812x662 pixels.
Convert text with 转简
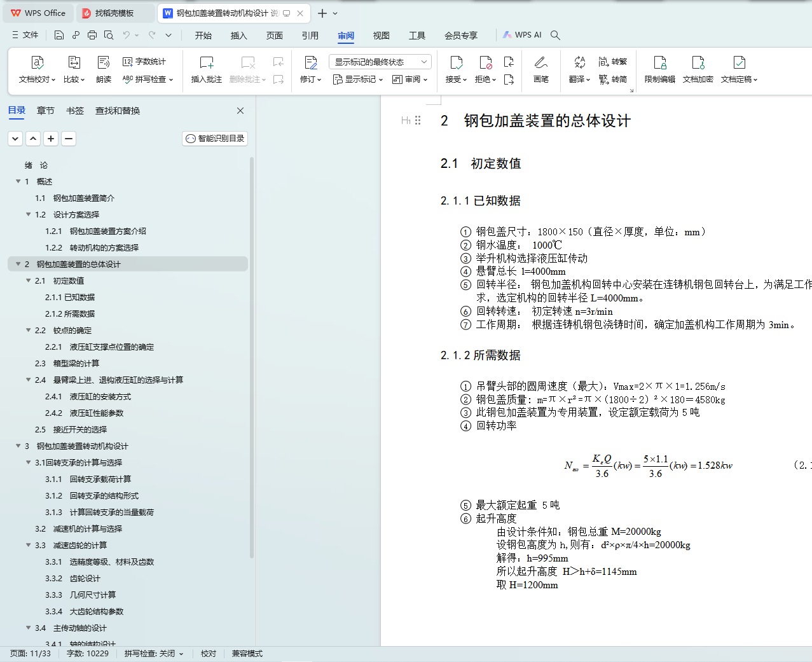pyautogui.click(x=613, y=79)
